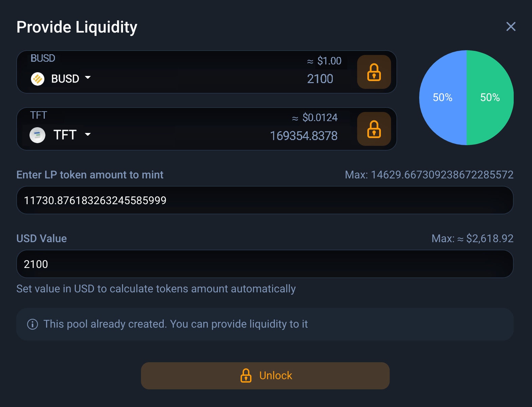Click the TFT token logo icon
Image resolution: width=532 pixels, height=407 pixels.
click(37, 135)
